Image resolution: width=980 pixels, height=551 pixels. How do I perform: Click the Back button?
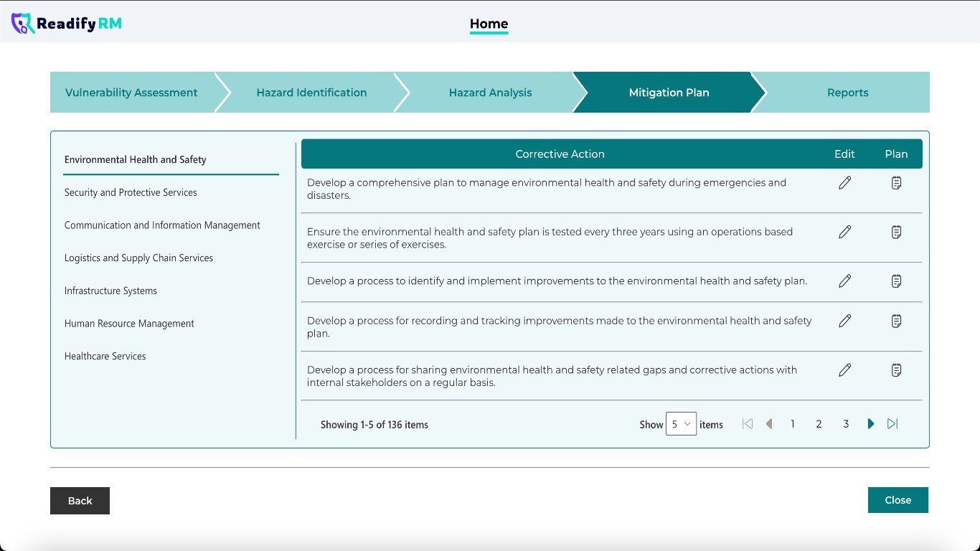coord(80,501)
